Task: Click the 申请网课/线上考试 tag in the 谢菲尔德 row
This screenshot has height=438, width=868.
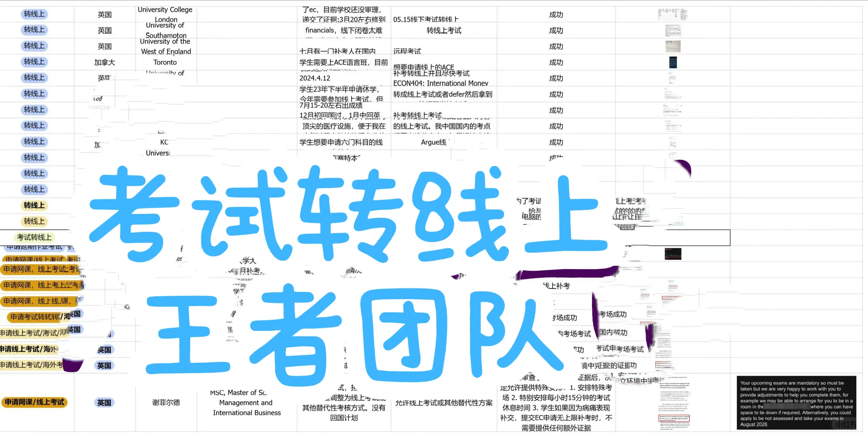Action: [35, 402]
